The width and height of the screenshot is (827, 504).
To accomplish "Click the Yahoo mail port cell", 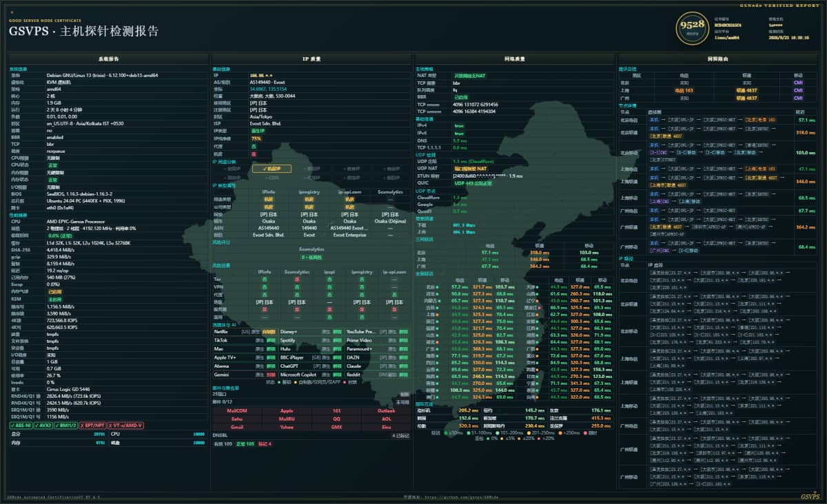I will click(x=287, y=427).
